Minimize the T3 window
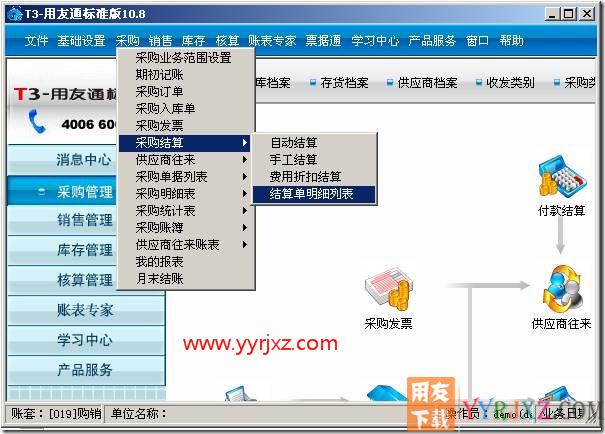The height and width of the screenshot is (434, 605). coord(552,14)
